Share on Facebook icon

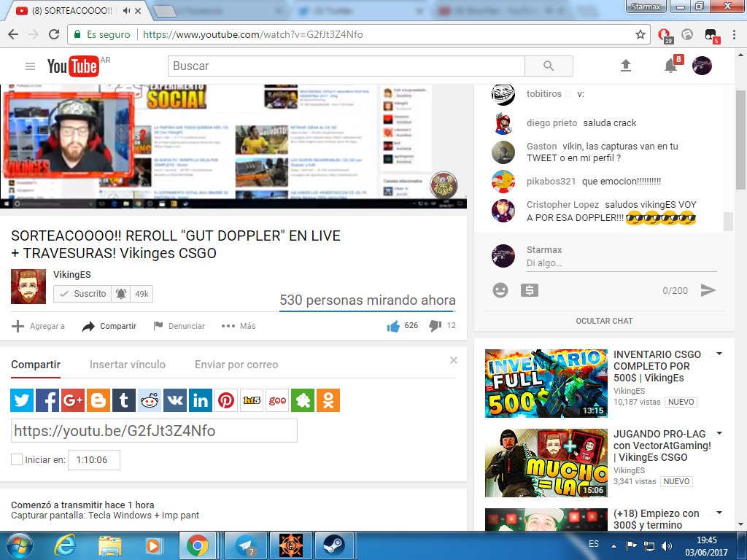coord(47,400)
